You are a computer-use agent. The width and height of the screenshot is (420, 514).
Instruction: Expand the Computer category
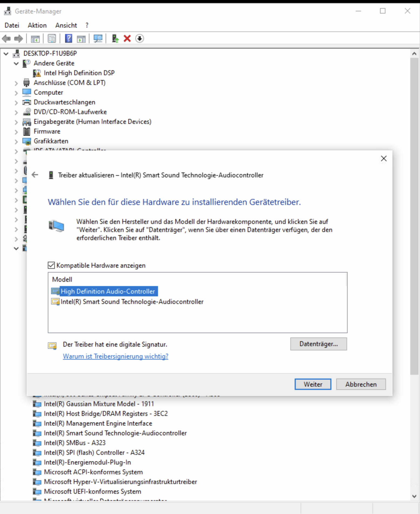click(x=16, y=93)
